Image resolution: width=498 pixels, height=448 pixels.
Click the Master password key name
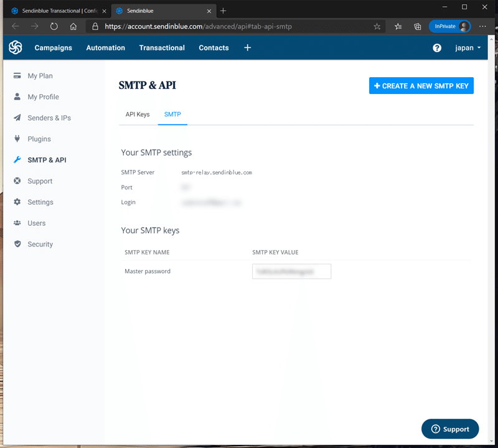pos(148,271)
